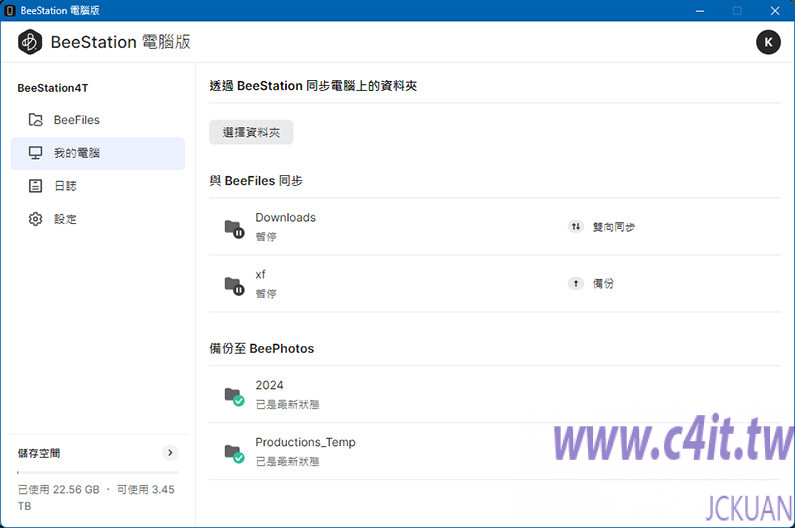
Task: Click the 設定 gear icon
Action: pyautogui.click(x=35, y=219)
